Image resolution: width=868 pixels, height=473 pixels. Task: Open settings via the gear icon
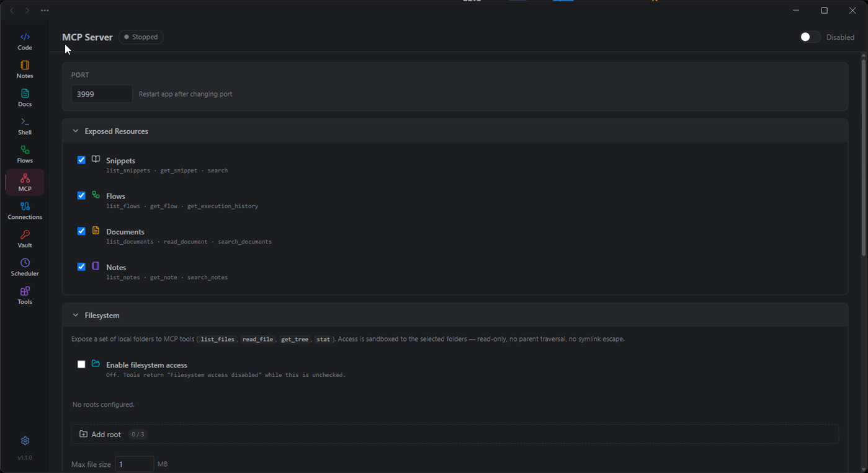(25, 441)
